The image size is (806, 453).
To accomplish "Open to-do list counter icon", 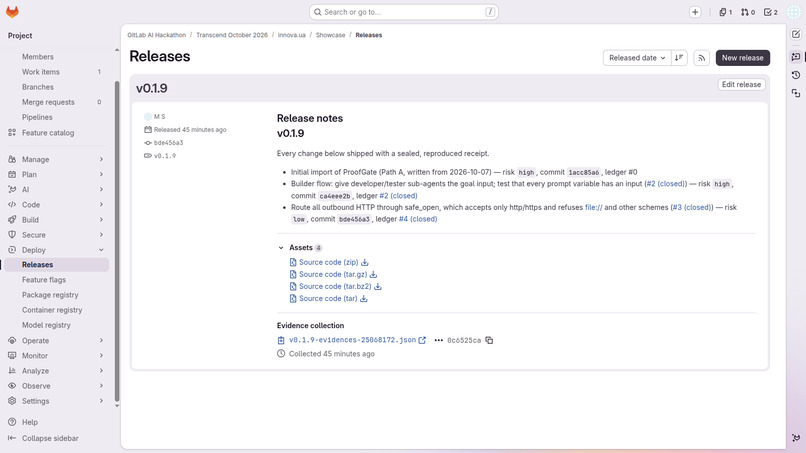I will pyautogui.click(x=771, y=12).
